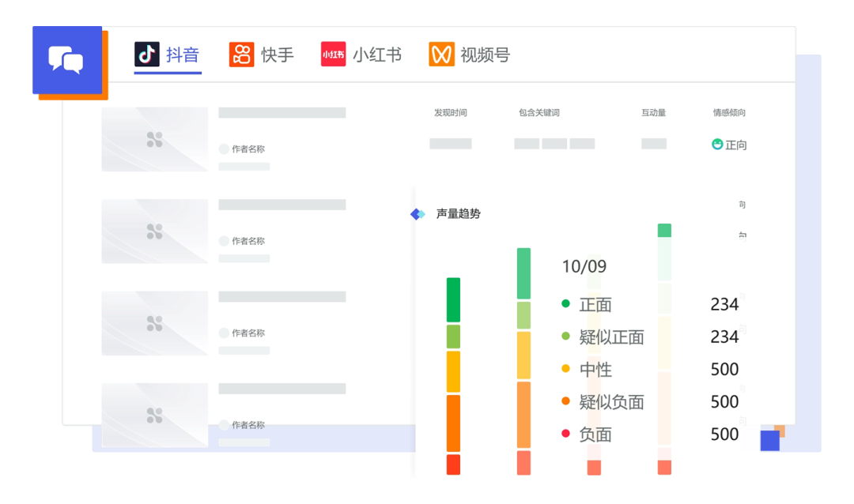Click the blue diamond icon beside 声量趋势
The width and height of the screenshot is (854, 504).
click(418, 214)
